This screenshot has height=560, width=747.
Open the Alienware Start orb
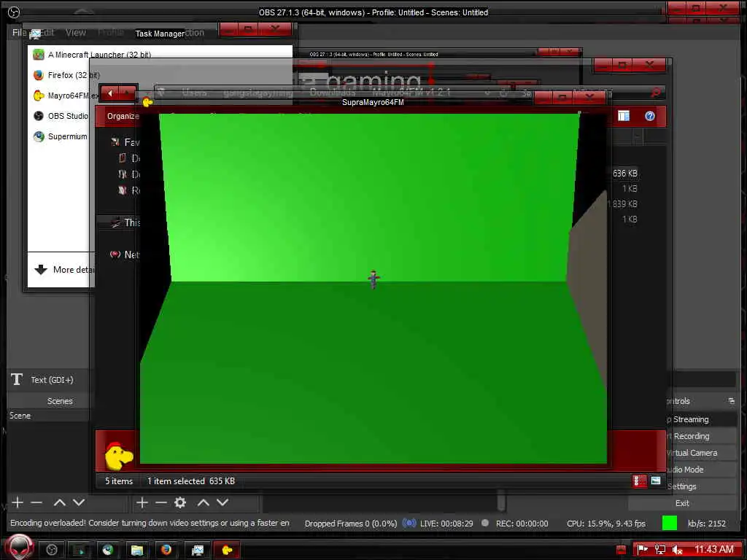pos(19,548)
